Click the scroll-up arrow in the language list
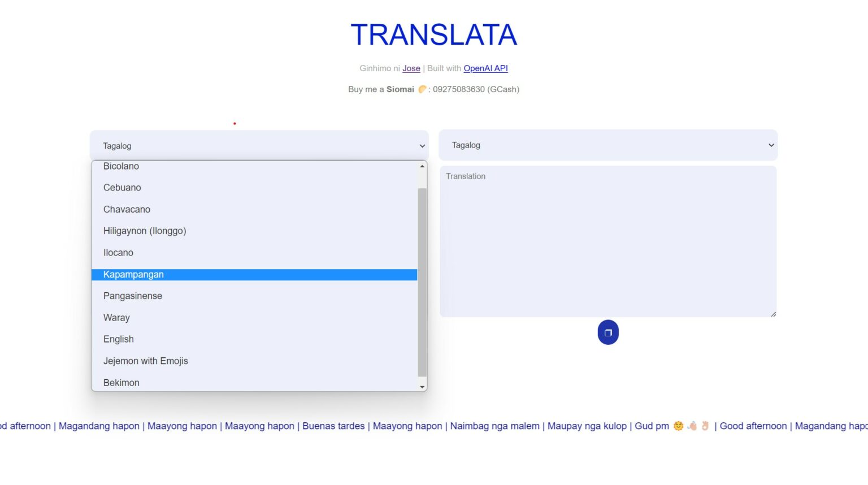Image resolution: width=868 pixels, height=485 pixels. pyautogui.click(x=422, y=166)
